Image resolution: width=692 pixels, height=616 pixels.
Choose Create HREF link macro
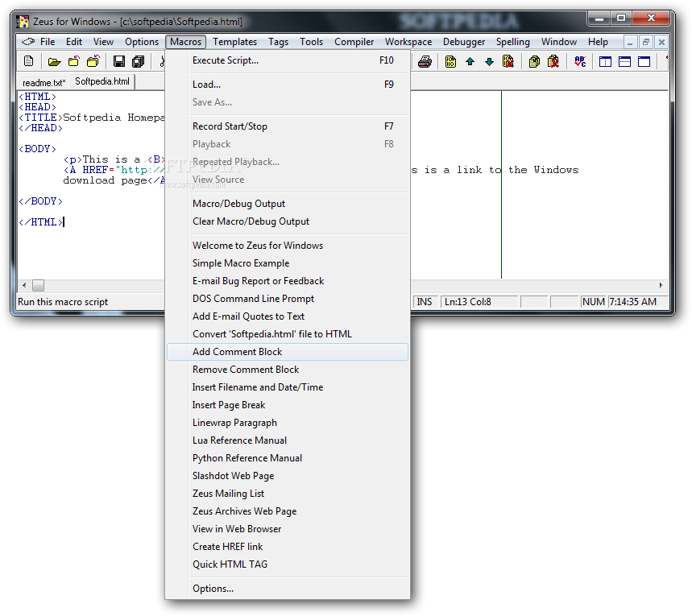pos(288,546)
